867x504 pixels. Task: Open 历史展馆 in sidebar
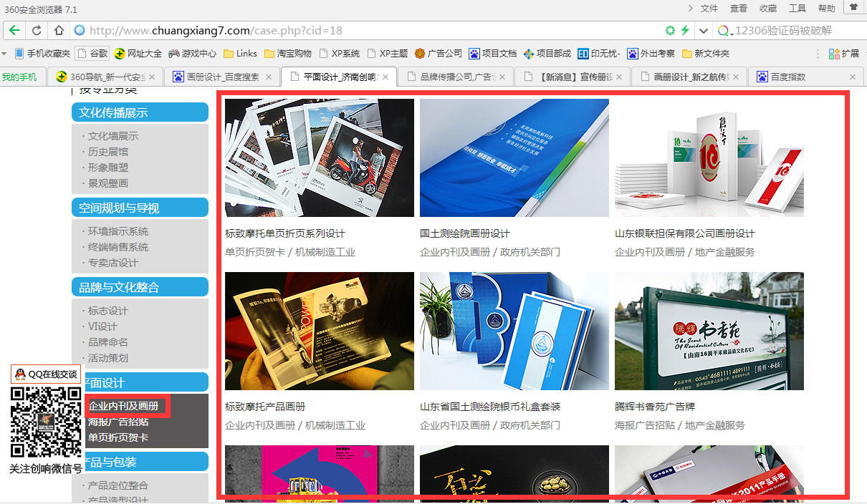107,152
